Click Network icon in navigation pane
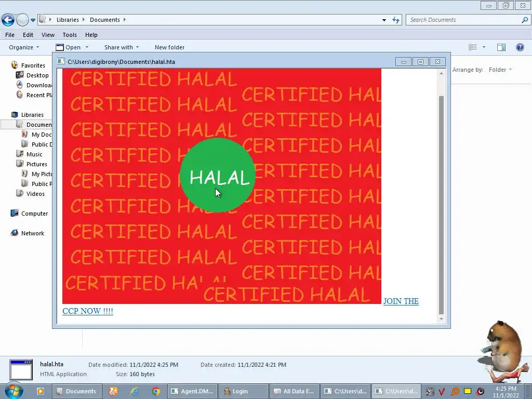Viewport: 532px width, 399px height. click(14, 233)
